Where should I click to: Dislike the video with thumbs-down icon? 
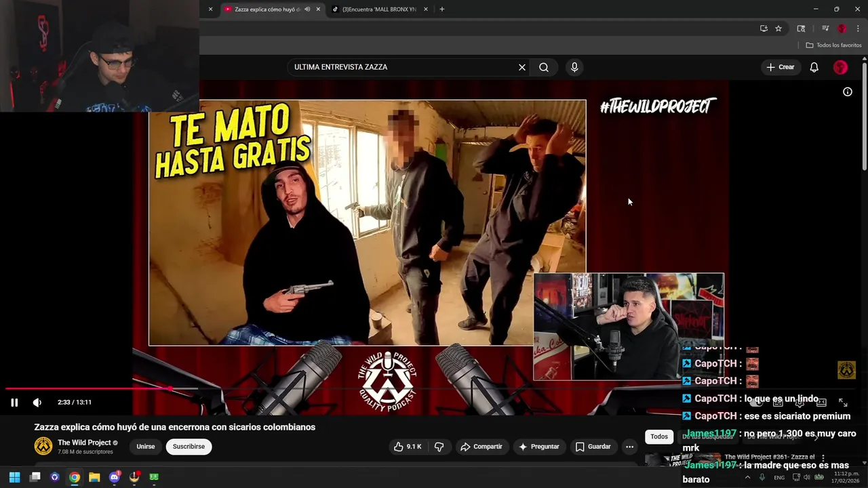pos(439,447)
